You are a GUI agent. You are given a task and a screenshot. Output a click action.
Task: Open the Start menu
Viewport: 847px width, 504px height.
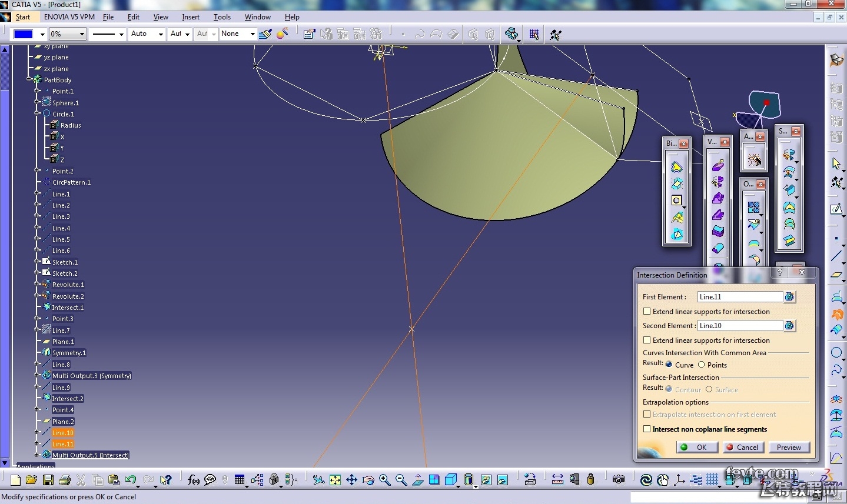click(23, 17)
